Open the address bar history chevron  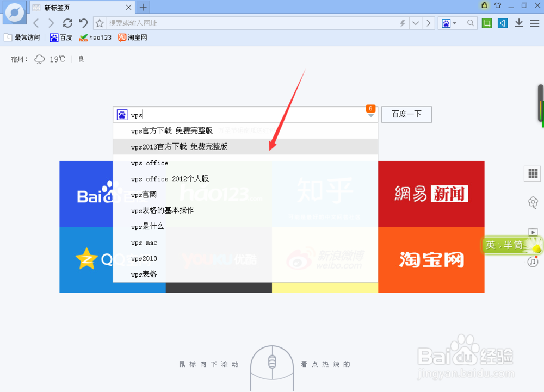pos(416,23)
